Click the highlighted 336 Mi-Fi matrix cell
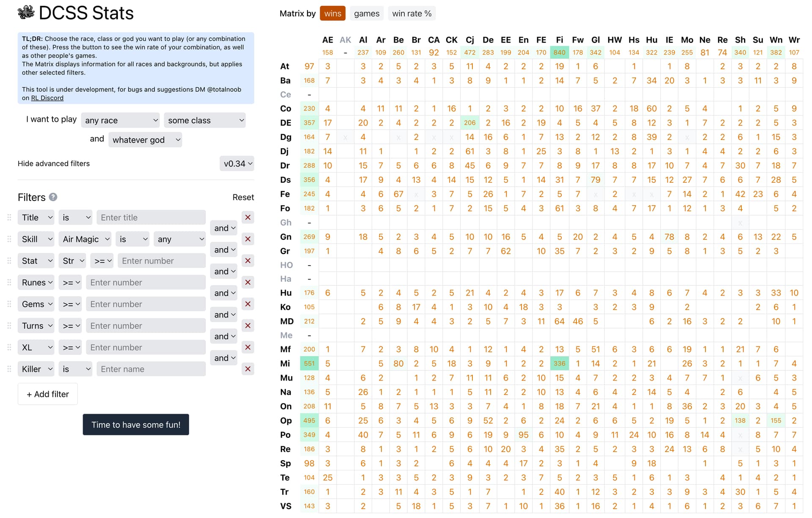This screenshot has width=812, height=518. pos(559,364)
